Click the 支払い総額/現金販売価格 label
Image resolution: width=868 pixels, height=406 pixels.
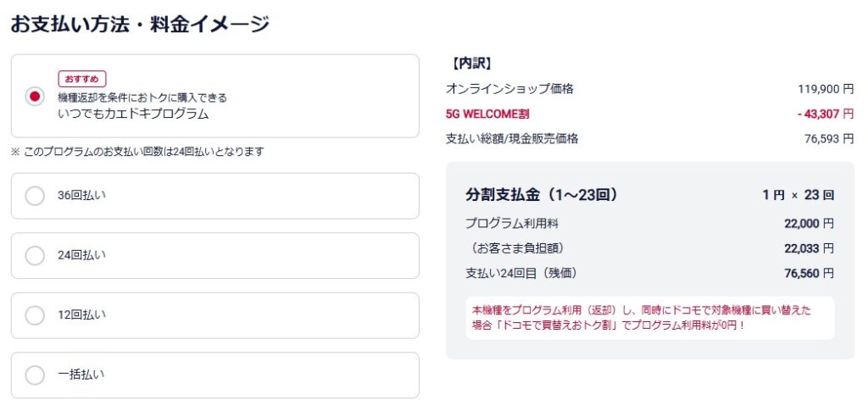[512, 138]
